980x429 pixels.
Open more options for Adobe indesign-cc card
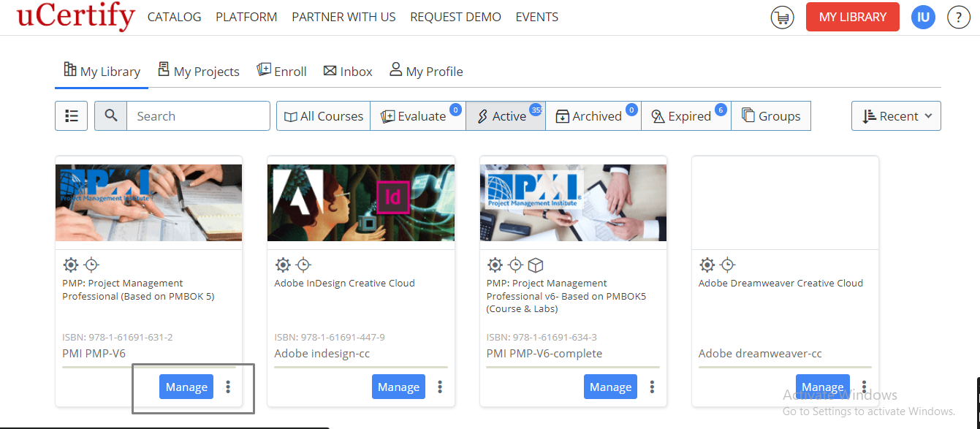(440, 387)
